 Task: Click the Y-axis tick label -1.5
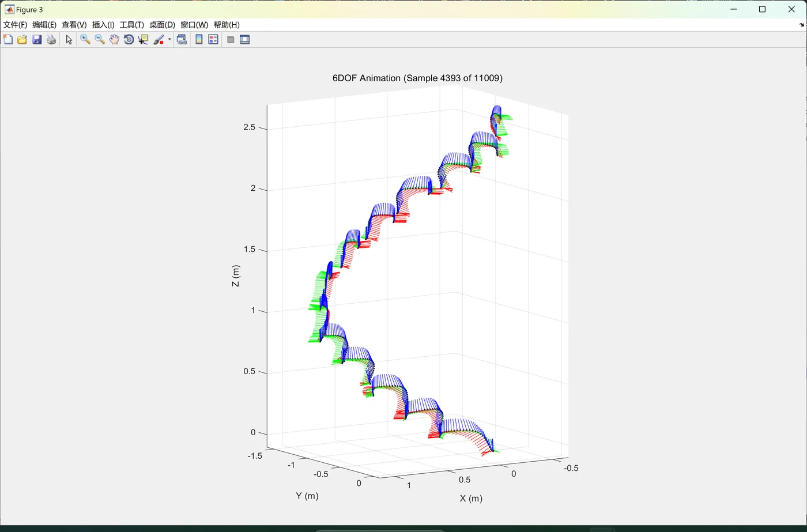coord(255,456)
